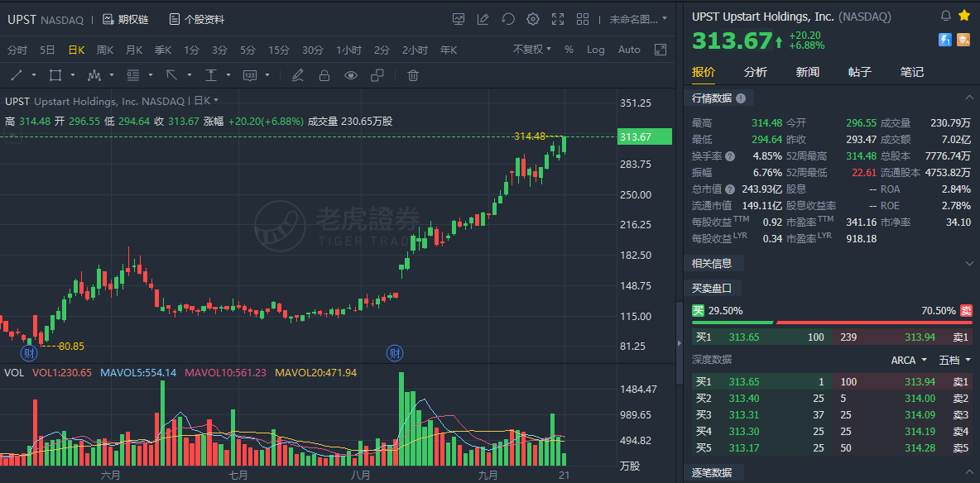
Task: Toggle the lock drawings icon
Action: (x=324, y=75)
